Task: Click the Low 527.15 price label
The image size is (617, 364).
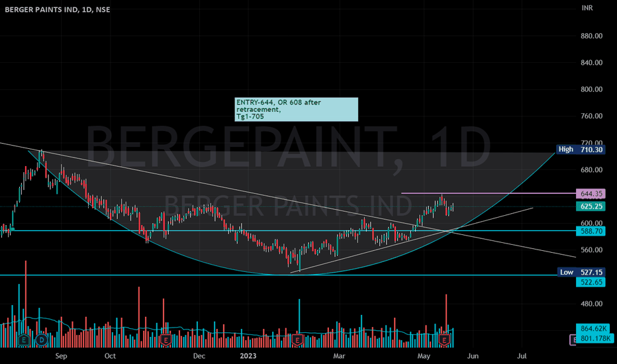Action: pos(581,272)
